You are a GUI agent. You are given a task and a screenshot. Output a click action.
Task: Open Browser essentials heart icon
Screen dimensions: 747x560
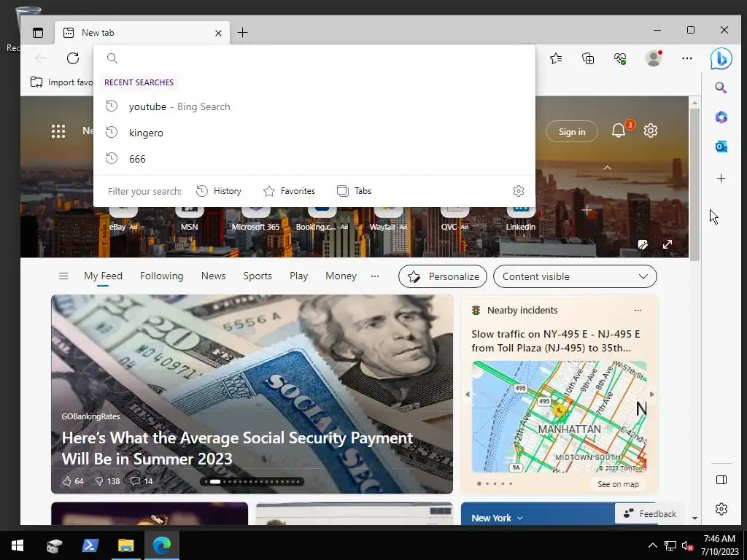(x=620, y=58)
